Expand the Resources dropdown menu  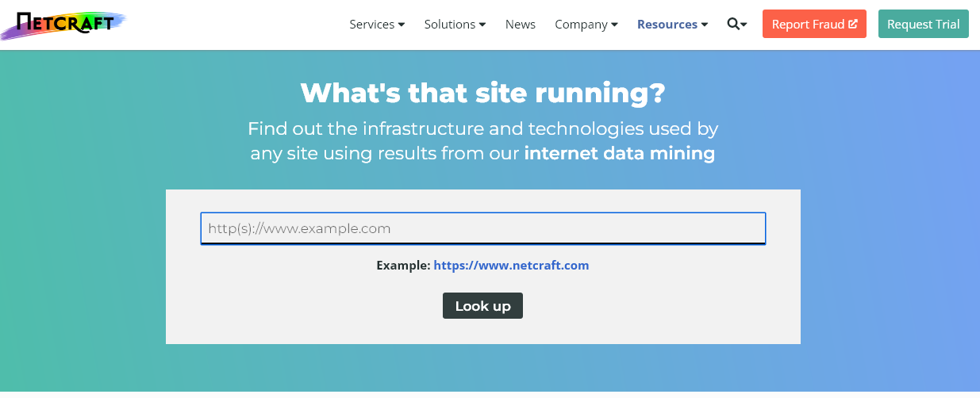click(672, 25)
